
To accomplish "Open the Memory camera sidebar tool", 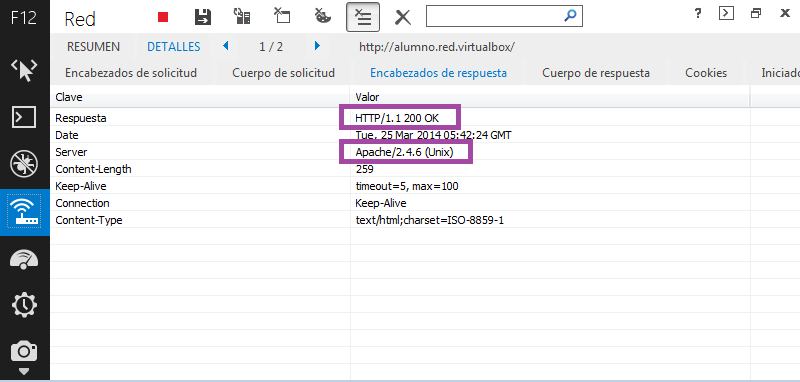I will tap(24, 352).
